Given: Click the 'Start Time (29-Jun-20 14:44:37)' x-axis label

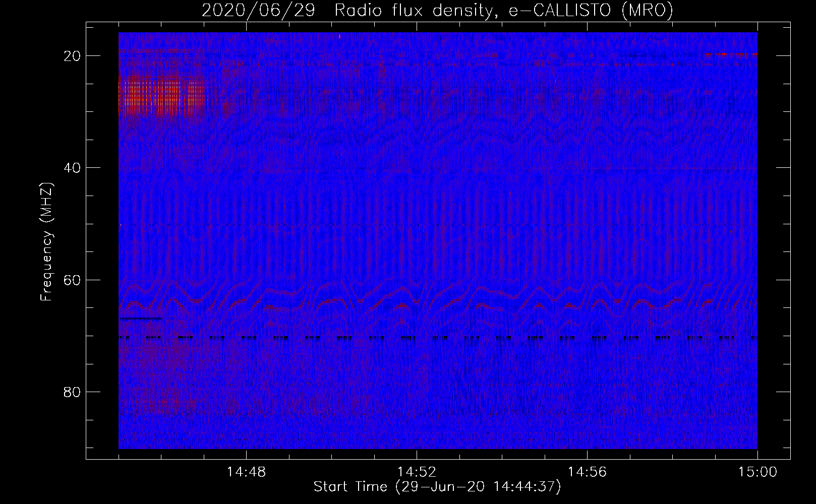Looking at the screenshot, I should pos(437,487).
